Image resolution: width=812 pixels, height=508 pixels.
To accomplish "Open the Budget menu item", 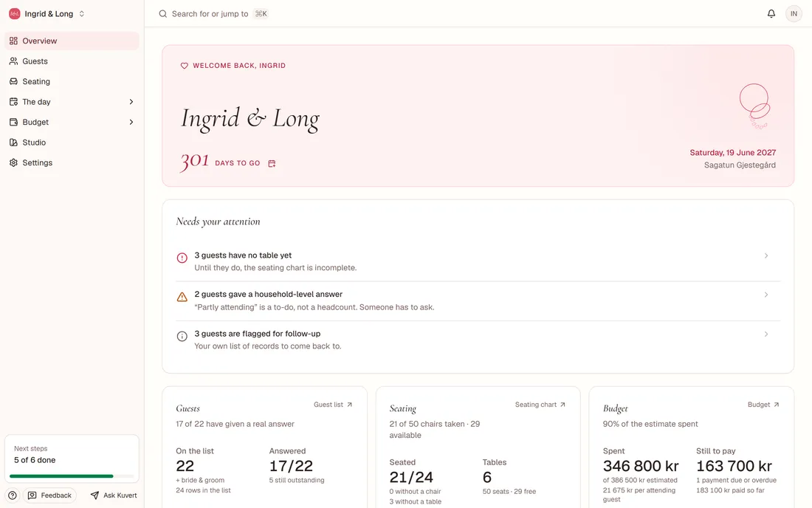I will pos(72,122).
